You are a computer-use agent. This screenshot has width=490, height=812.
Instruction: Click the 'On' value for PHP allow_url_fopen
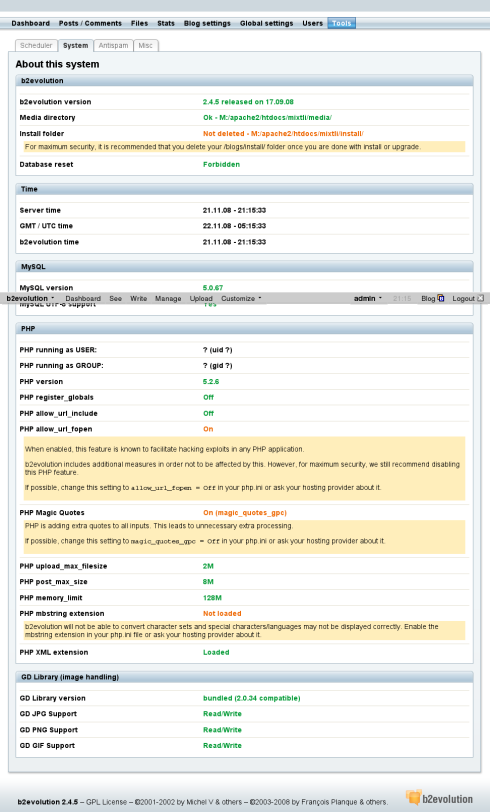tap(208, 429)
